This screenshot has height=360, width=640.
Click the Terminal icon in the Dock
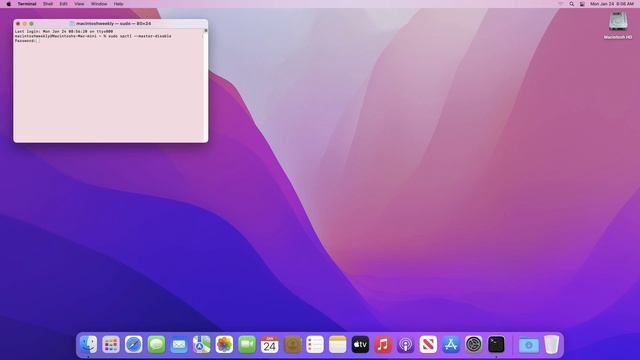(496, 344)
